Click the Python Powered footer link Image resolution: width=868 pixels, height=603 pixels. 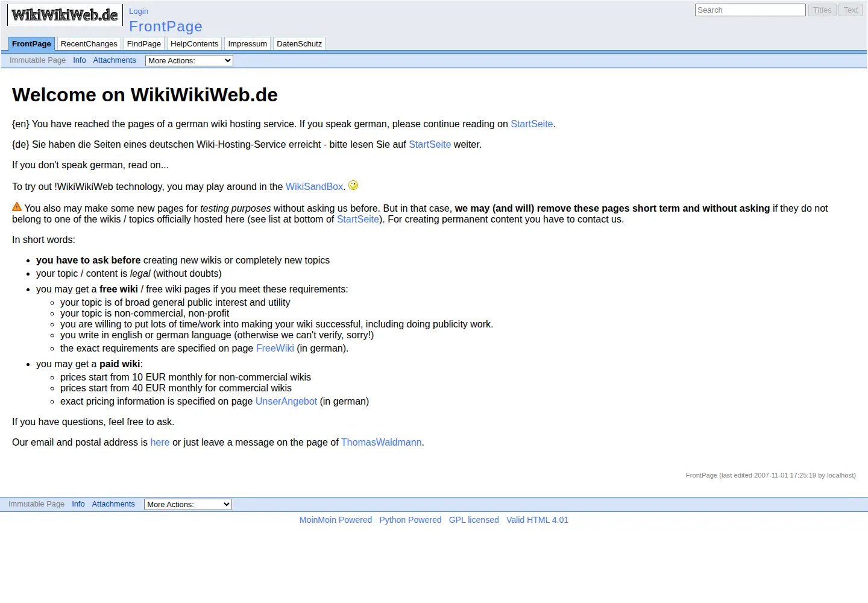coord(410,520)
